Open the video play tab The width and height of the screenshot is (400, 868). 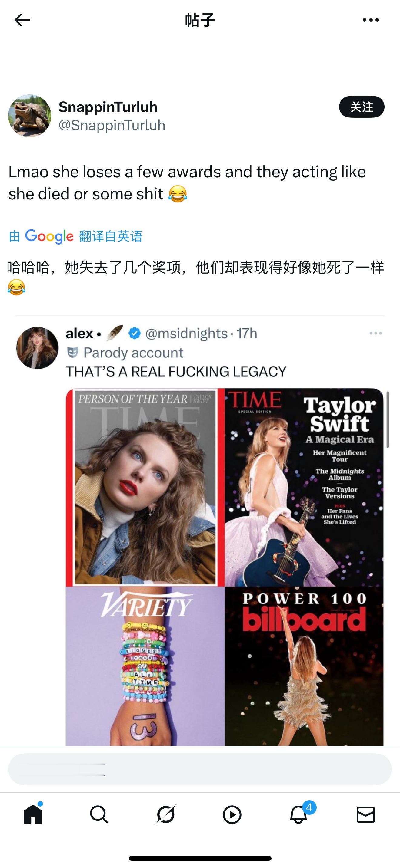232,815
